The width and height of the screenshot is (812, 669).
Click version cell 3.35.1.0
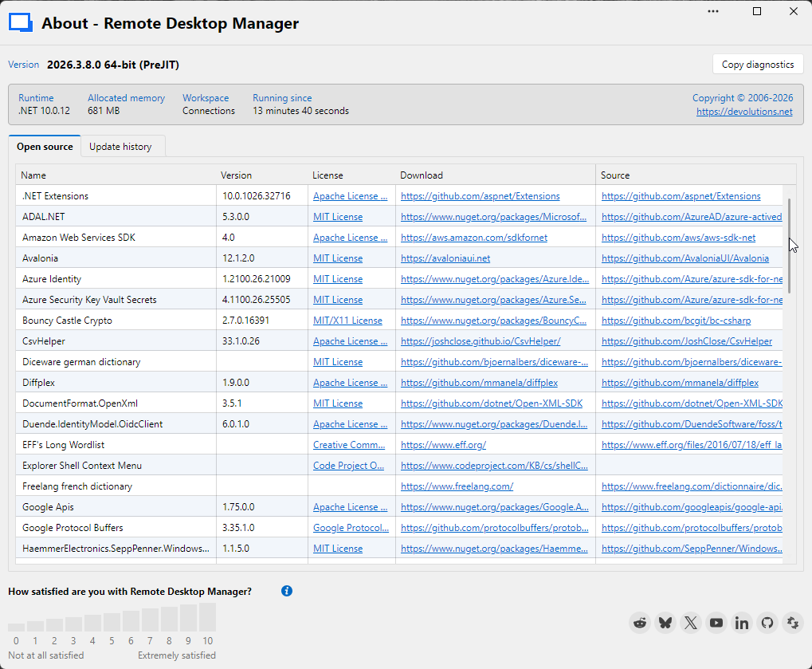(262, 528)
